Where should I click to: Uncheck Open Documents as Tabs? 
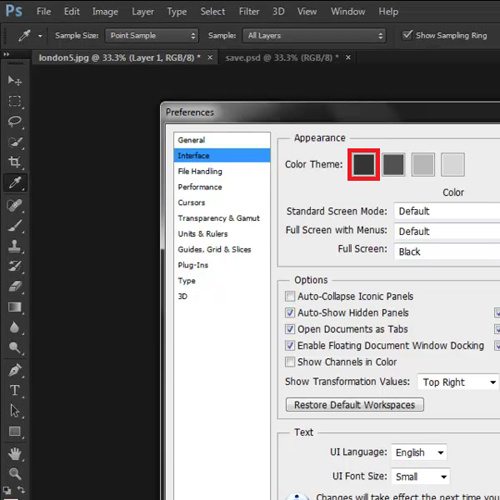[x=290, y=329]
